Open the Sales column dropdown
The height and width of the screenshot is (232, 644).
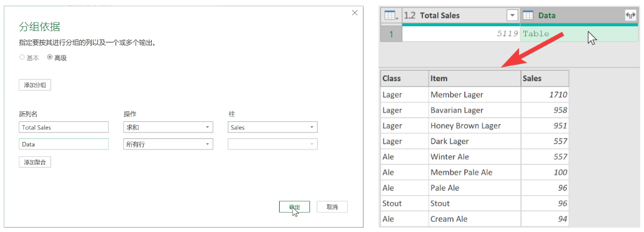(273, 128)
